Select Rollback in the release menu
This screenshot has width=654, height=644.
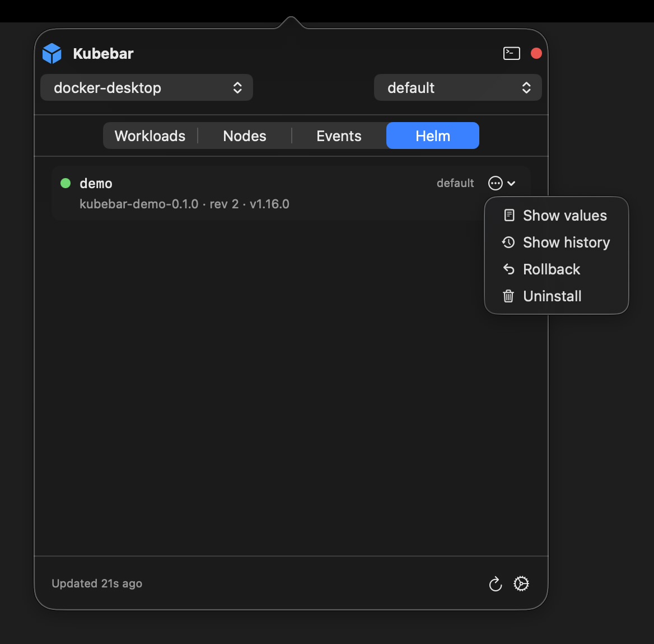click(556, 269)
